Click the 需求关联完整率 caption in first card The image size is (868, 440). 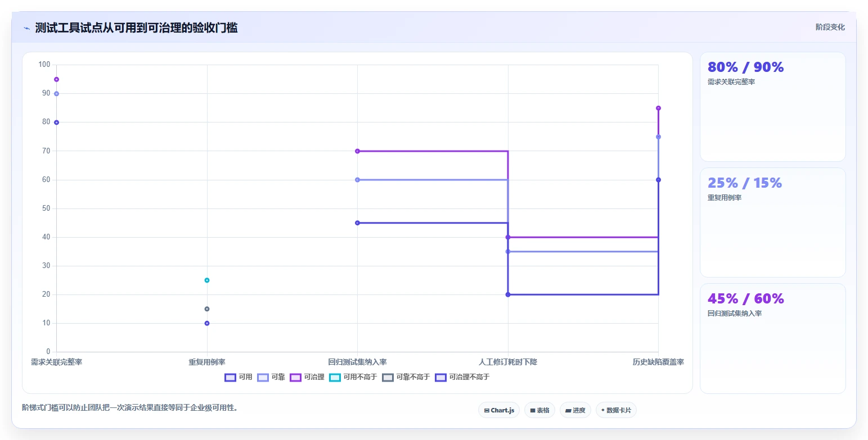pos(731,82)
